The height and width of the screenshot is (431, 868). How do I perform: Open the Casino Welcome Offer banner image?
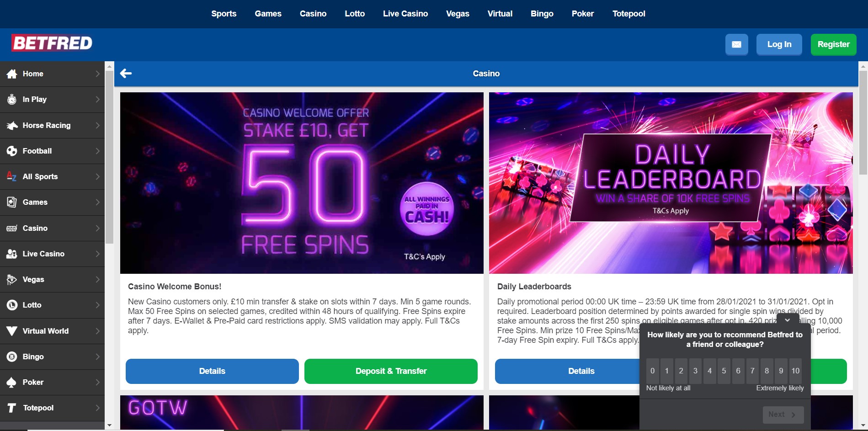(302, 183)
